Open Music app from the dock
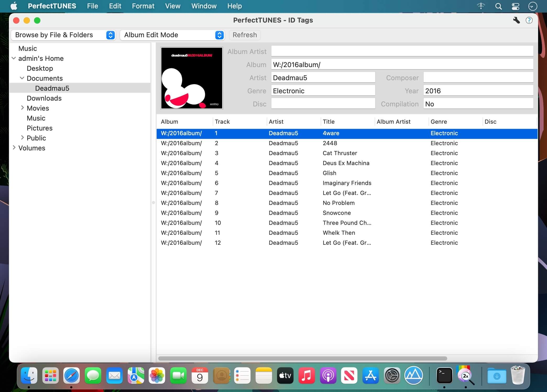Viewport: 547px width, 392px height. pos(307,375)
